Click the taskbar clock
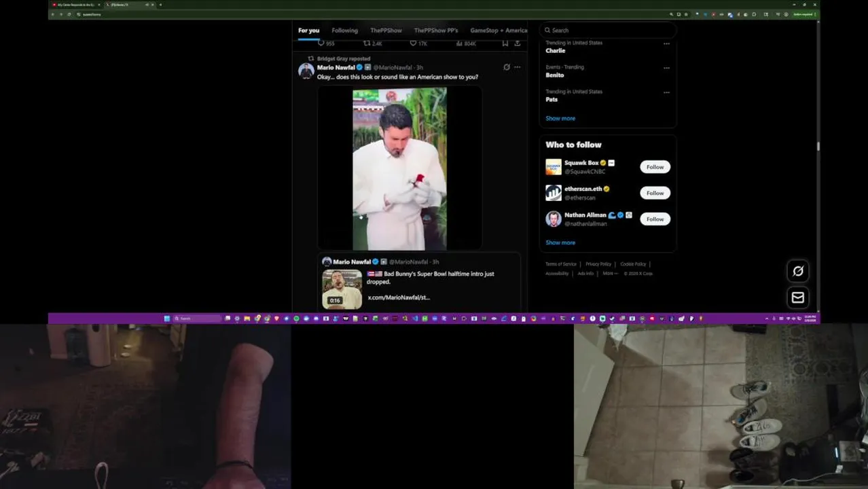The image size is (868, 489). 810,319
